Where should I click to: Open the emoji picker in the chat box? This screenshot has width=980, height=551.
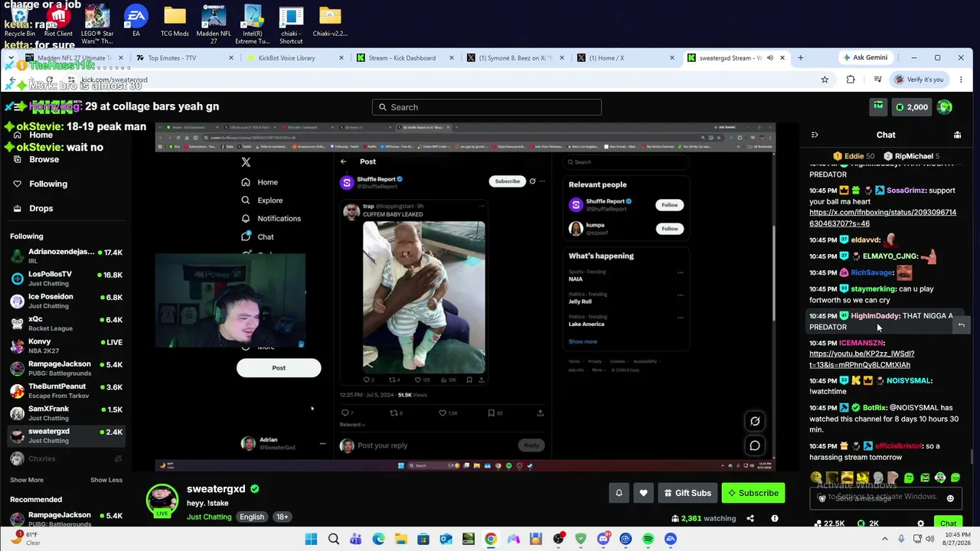point(950,498)
